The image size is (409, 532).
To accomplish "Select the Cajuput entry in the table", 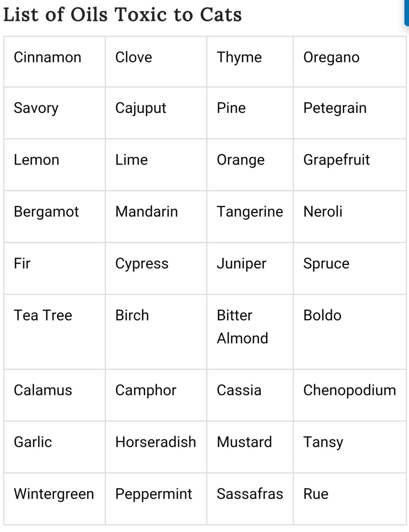I will [x=141, y=108].
